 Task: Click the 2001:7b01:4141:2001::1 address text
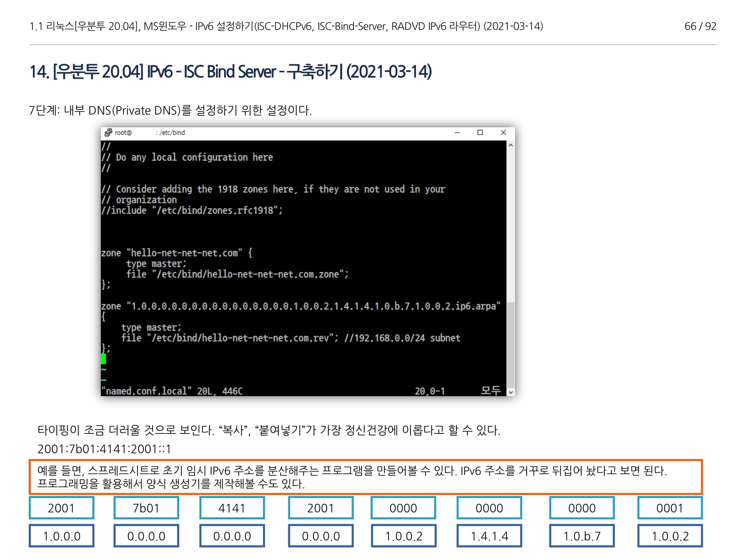[104, 449]
